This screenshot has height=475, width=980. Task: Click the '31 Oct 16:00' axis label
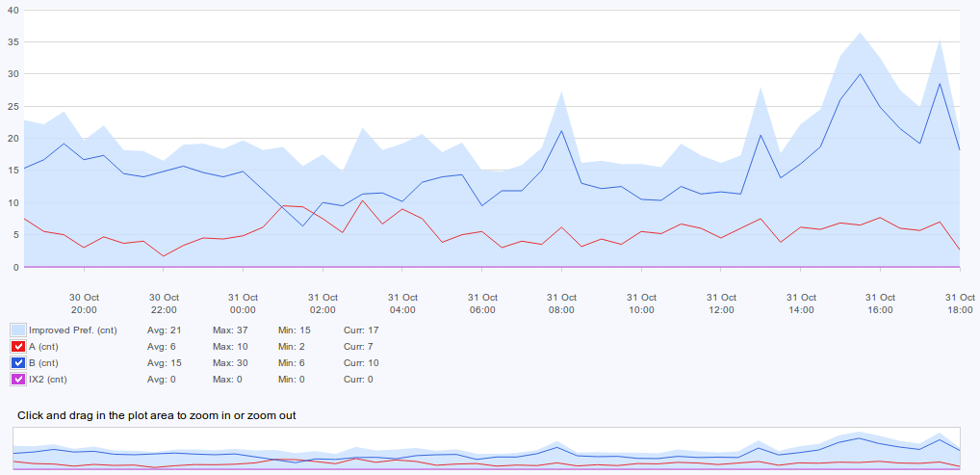click(x=880, y=303)
